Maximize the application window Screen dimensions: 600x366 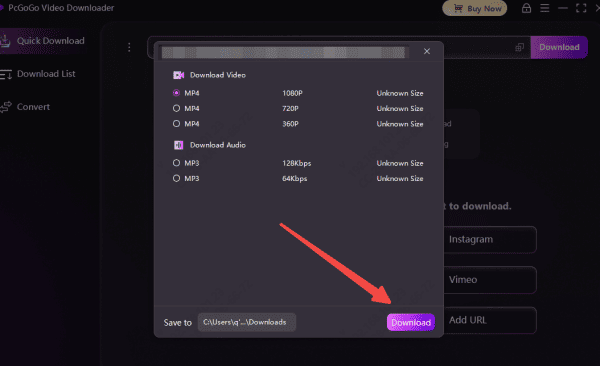(x=581, y=8)
